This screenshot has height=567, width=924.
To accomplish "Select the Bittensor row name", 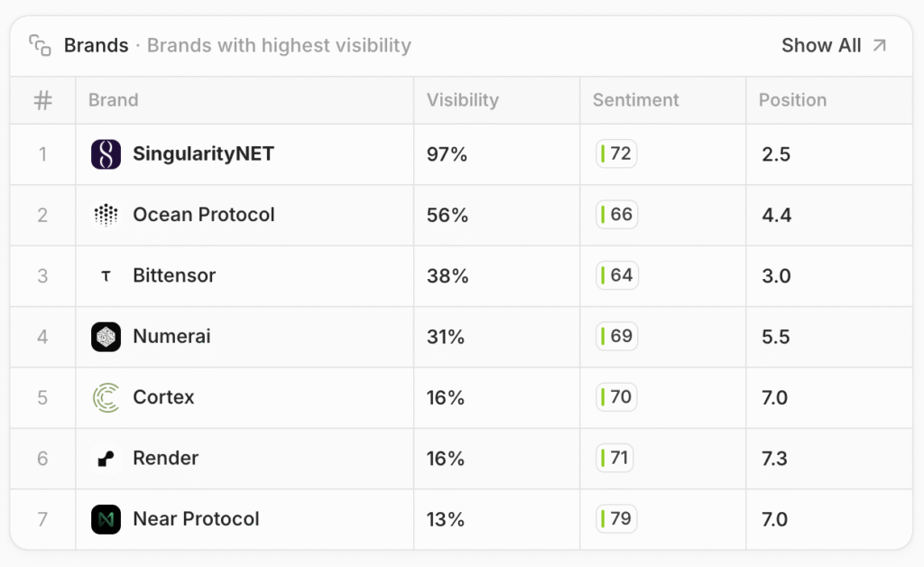I will tap(174, 276).
